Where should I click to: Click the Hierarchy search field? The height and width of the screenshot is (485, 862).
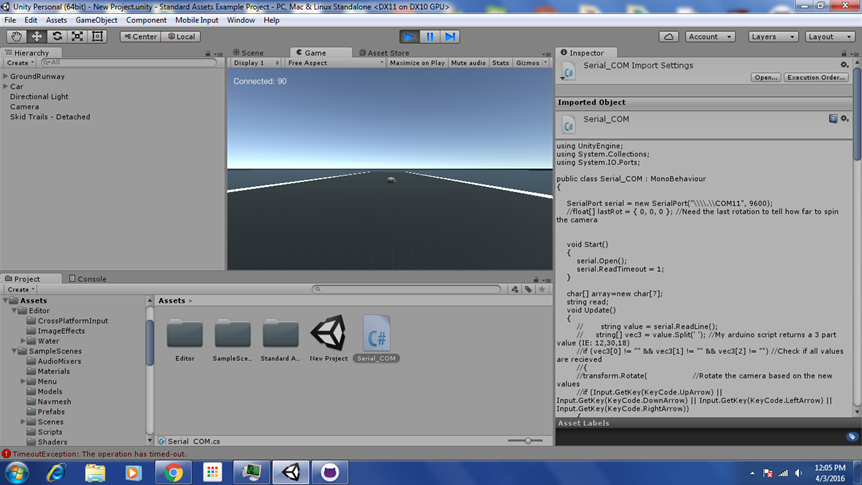pos(129,63)
